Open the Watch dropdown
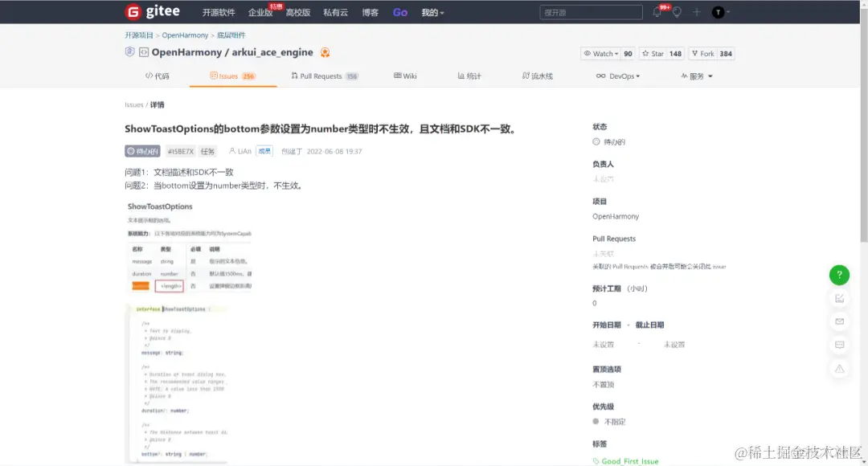 (601, 53)
